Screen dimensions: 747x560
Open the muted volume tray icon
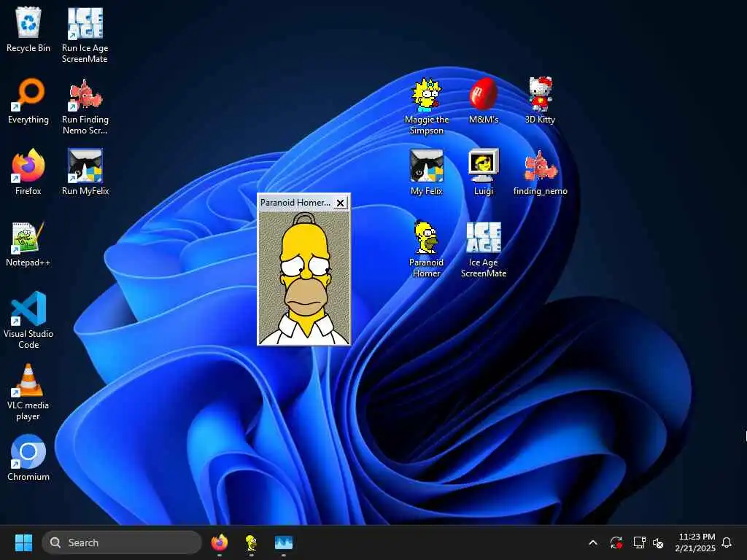659,542
